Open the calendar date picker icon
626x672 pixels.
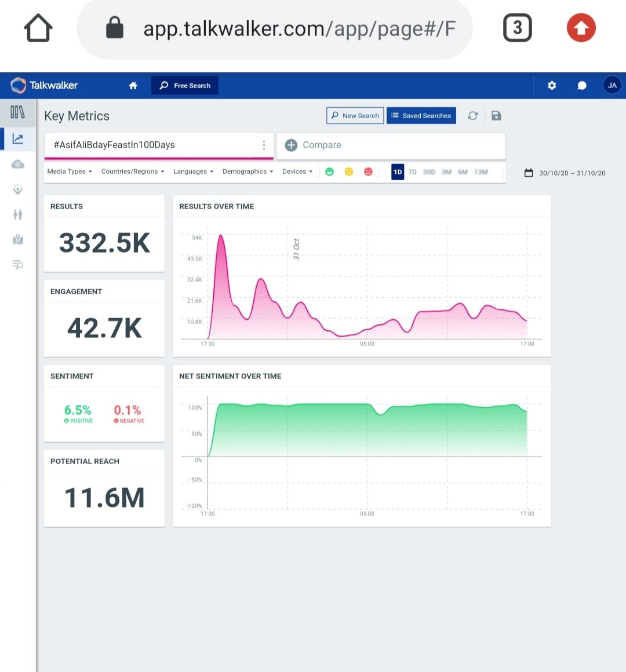click(529, 173)
